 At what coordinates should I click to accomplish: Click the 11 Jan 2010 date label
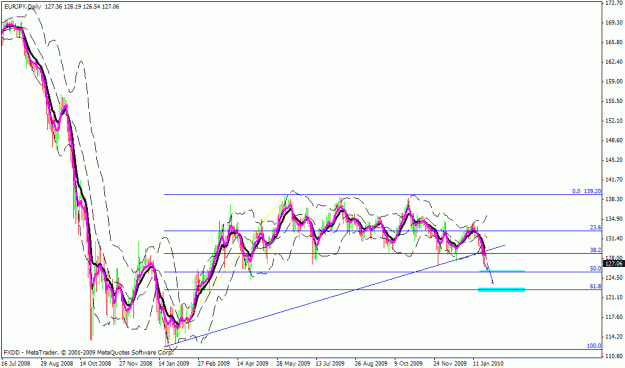click(x=489, y=364)
